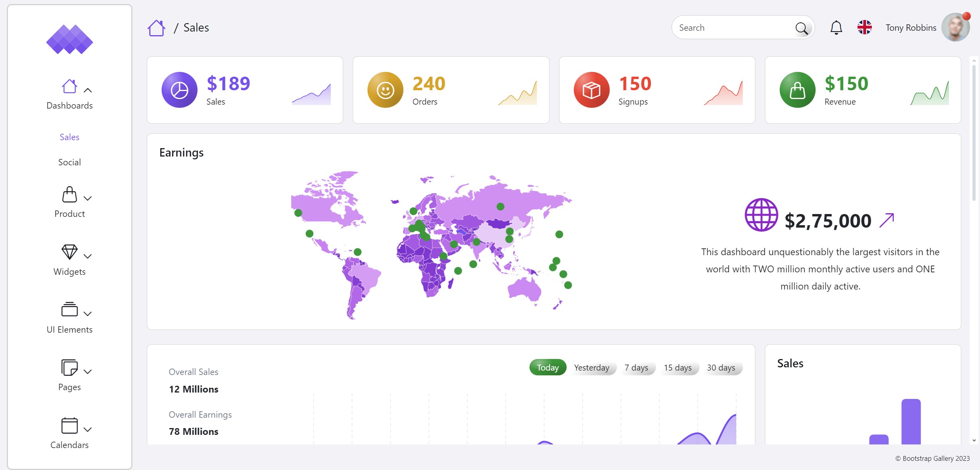This screenshot has height=470, width=980.
Task: Switch chart range to Yesterday
Action: pyautogui.click(x=591, y=367)
